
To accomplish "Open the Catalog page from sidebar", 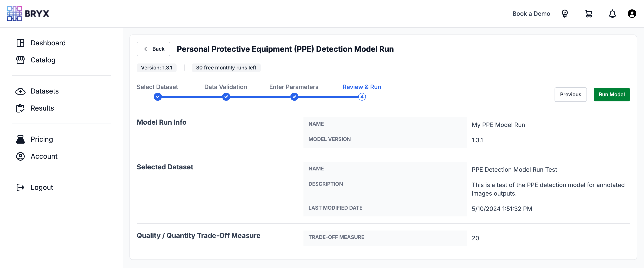I will coord(43,60).
